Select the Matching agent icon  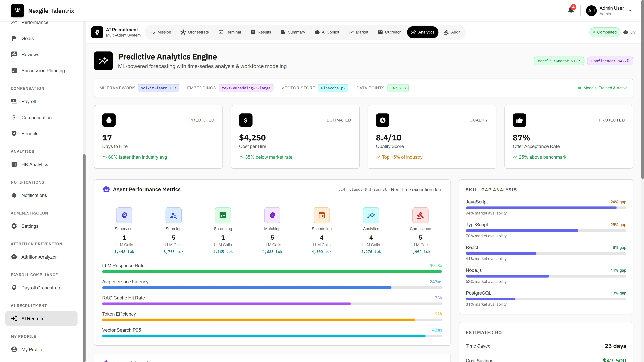point(272,215)
